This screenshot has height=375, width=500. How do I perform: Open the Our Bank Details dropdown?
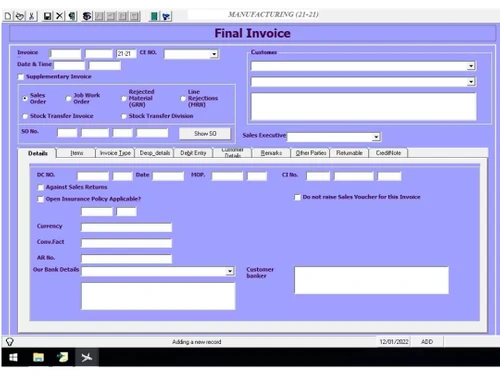click(x=230, y=271)
